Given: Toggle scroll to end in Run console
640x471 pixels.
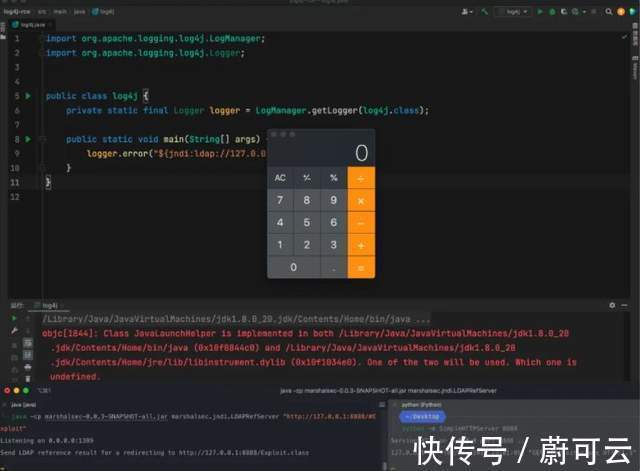Looking at the screenshot, I should click(28, 355).
